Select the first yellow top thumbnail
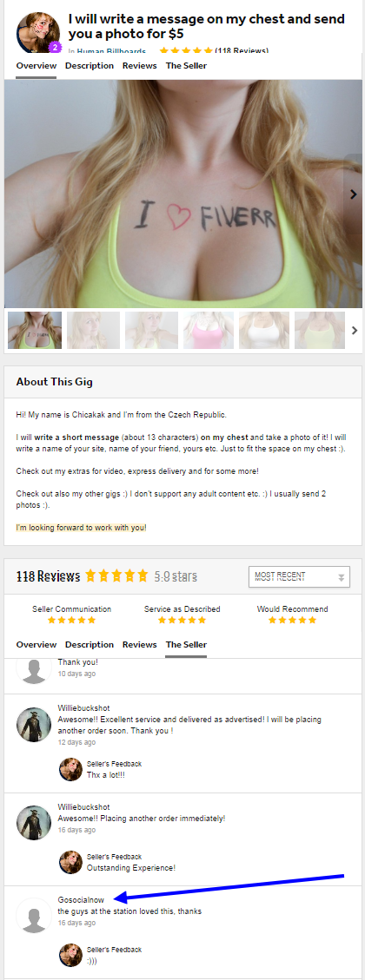Screen dimensions: 365x980 click(35, 330)
